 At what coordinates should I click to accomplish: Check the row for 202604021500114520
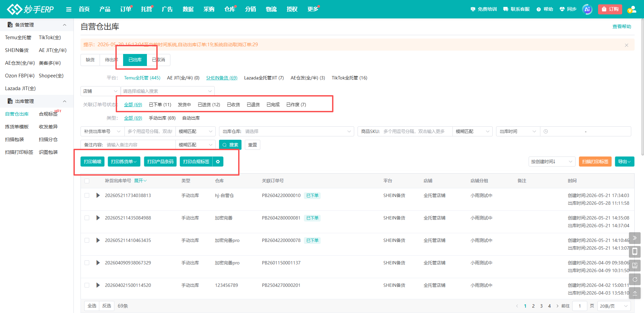point(87,285)
